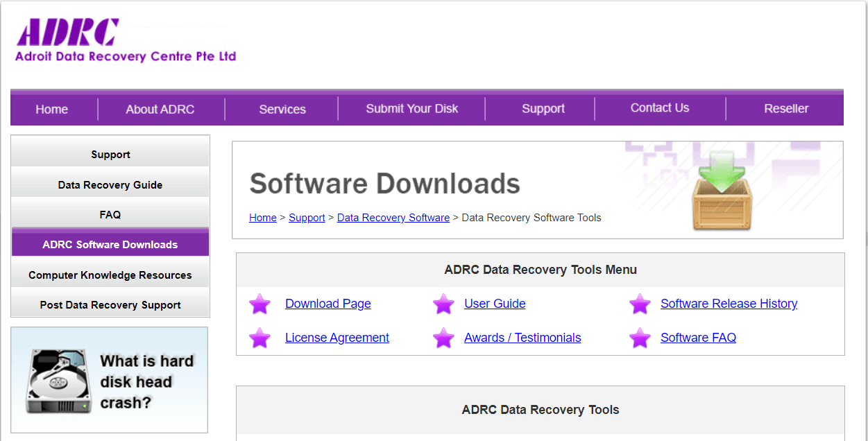Open the Support item in top navigation

(x=543, y=108)
